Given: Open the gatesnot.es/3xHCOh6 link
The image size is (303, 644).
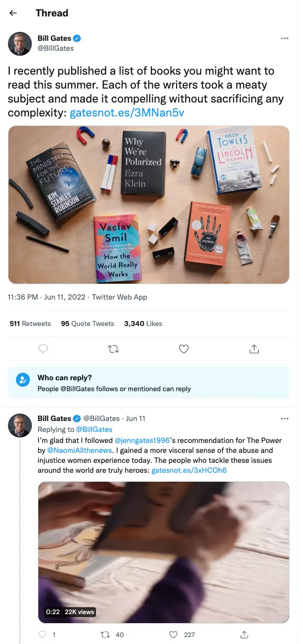Looking at the screenshot, I should (x=189, y=470).
